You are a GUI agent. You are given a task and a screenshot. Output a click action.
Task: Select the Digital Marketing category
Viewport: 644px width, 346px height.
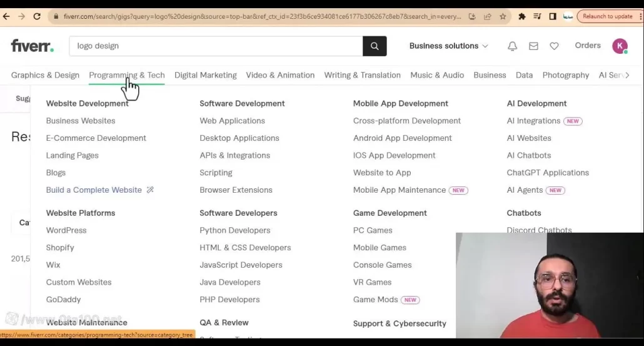(x=205, y=75)
